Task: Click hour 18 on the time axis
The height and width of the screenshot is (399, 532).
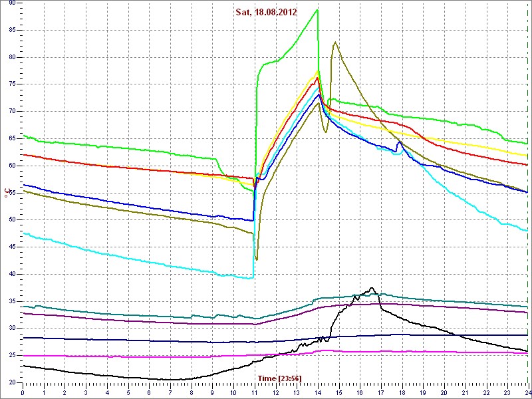Action: point(402,392)
